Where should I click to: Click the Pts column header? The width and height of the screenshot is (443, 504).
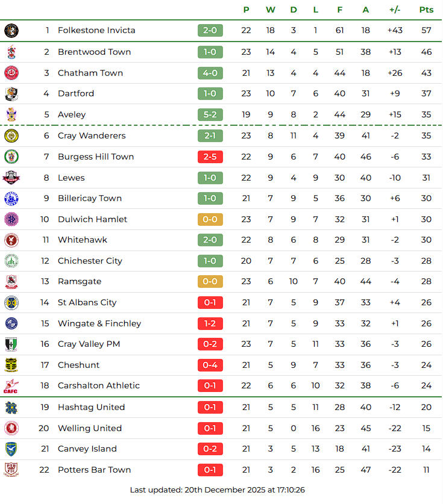[x=426, y=10]
